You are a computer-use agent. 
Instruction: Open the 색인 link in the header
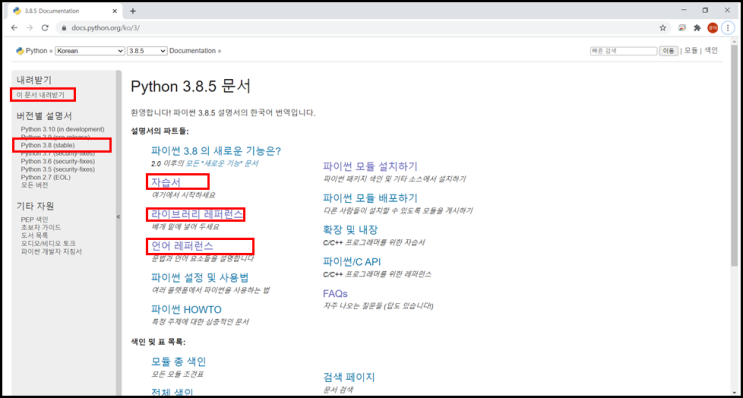coord(711,51)
